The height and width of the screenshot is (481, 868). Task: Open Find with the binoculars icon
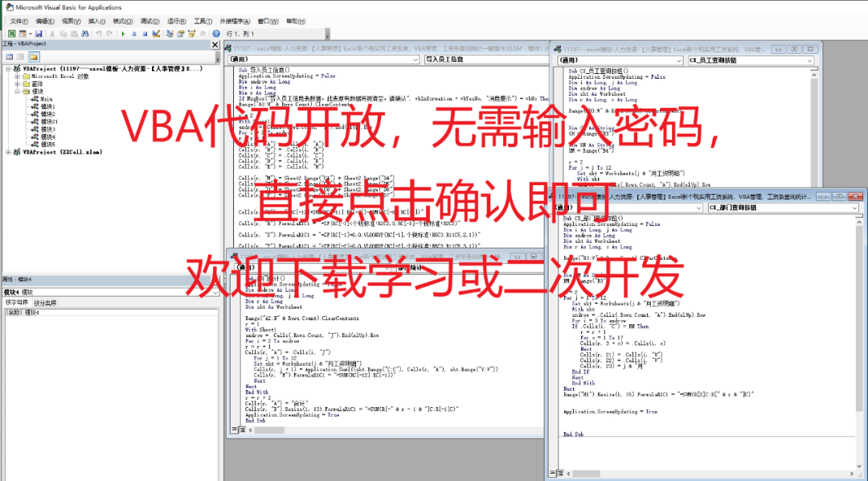click(84, 34)
